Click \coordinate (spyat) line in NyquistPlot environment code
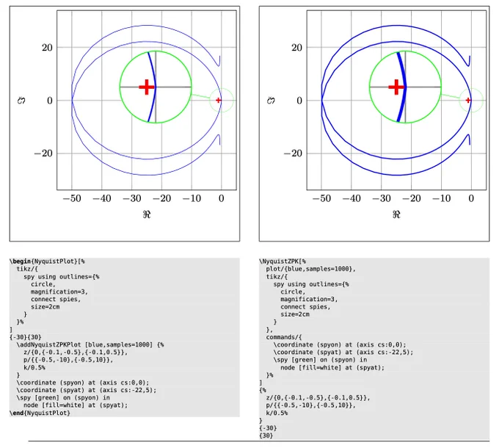Image resolution: width=499 pixels, height=448 pixels. tap(87, 391)
